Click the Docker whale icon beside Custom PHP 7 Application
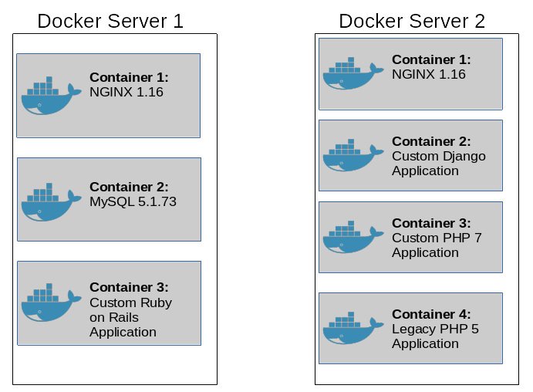 [x=353, y=237]
